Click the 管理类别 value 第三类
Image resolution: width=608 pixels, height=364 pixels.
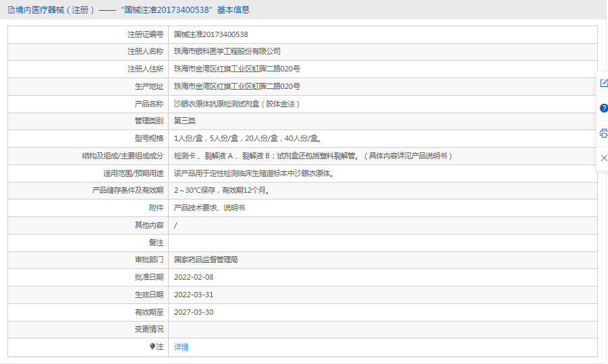184,121
